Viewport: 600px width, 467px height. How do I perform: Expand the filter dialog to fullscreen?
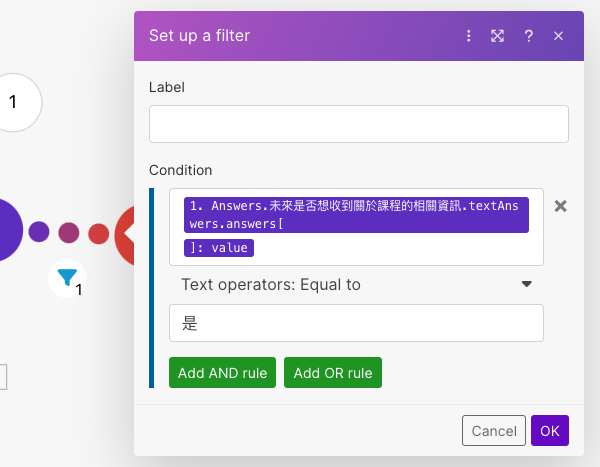497,36
